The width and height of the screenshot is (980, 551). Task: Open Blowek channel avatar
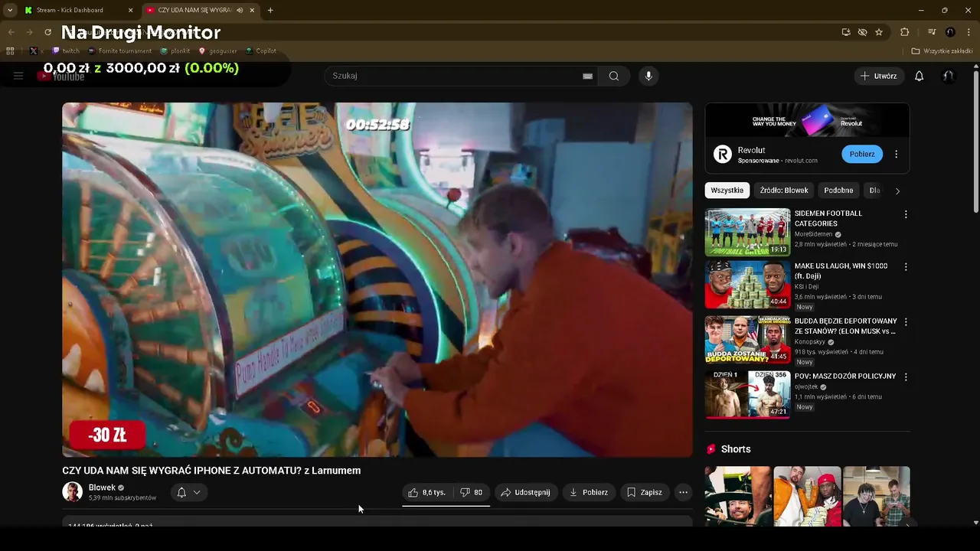pos(72,492)
